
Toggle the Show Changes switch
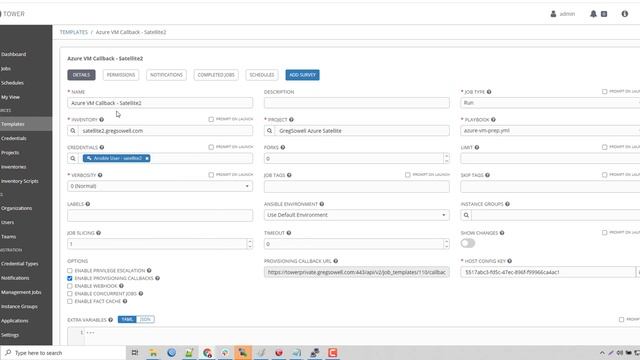click(x=468, y=243)
